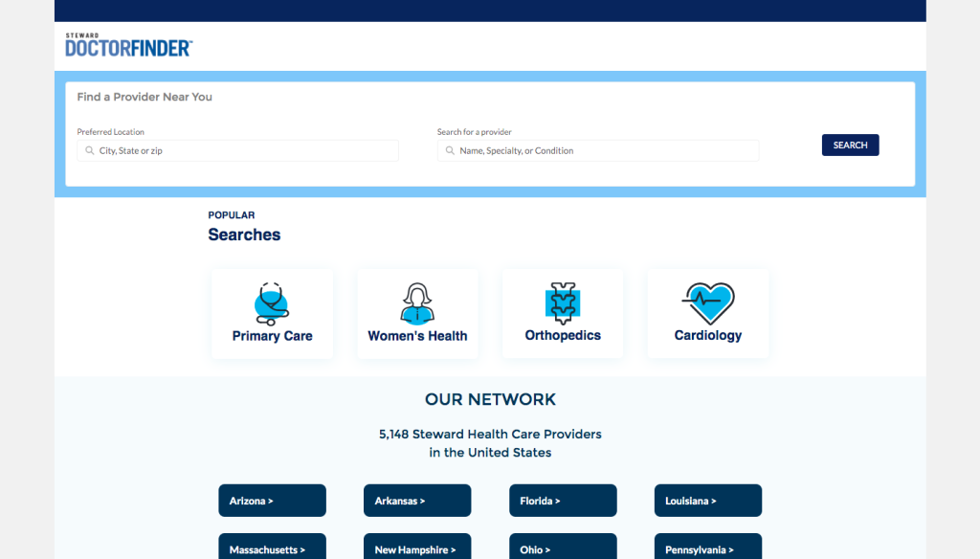Click the magnifier icon in provider search field

click(x=450, y=150)
